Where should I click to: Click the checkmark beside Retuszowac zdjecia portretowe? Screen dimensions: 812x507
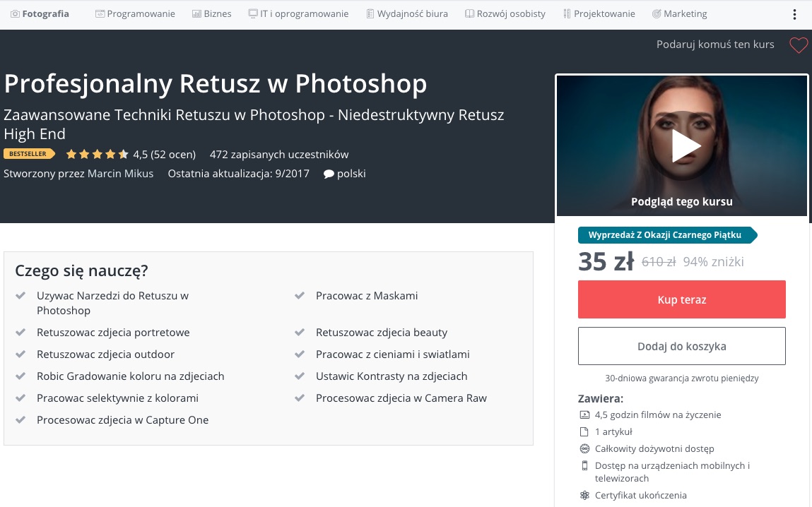[x=20, y=333]
